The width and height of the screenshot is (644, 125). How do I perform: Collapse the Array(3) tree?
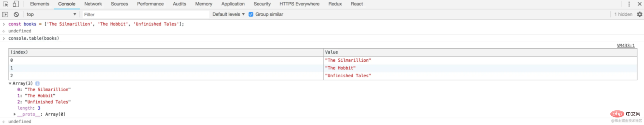tap(10, 83)
